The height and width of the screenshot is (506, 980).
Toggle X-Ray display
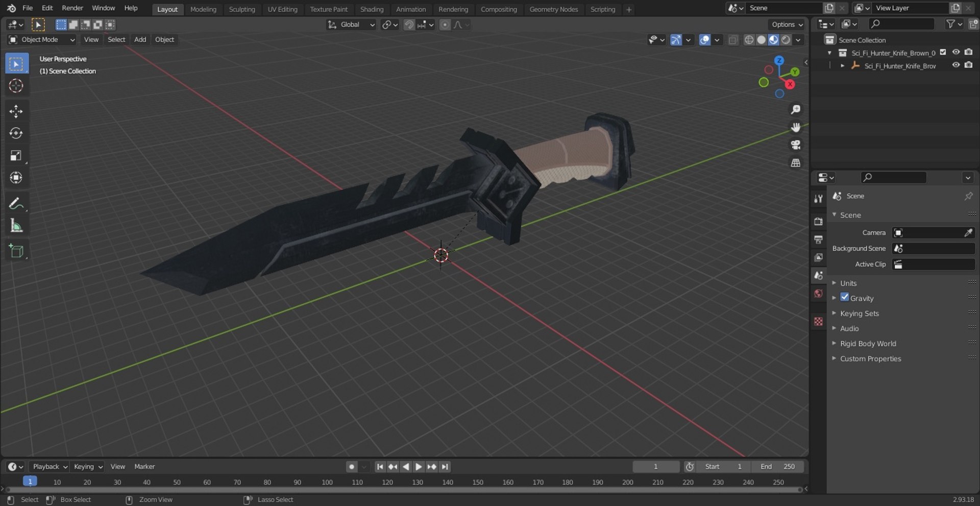733,40
